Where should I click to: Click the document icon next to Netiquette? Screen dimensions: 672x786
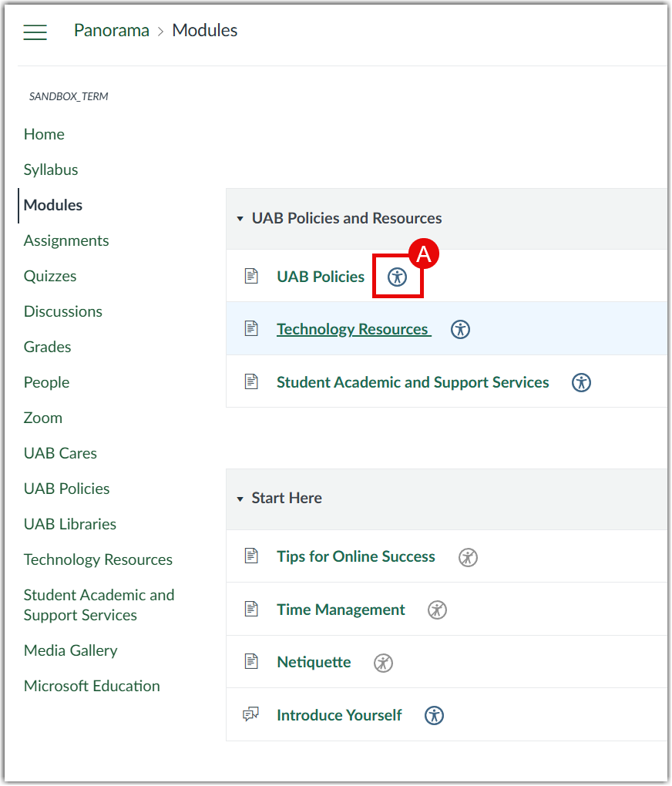(x=251, y=662)
